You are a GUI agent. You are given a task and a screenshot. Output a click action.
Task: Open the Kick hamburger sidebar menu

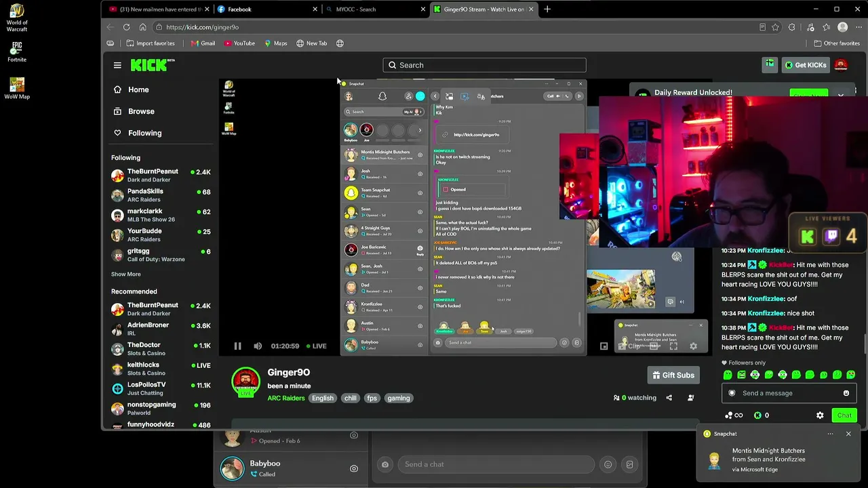point(117,65)
